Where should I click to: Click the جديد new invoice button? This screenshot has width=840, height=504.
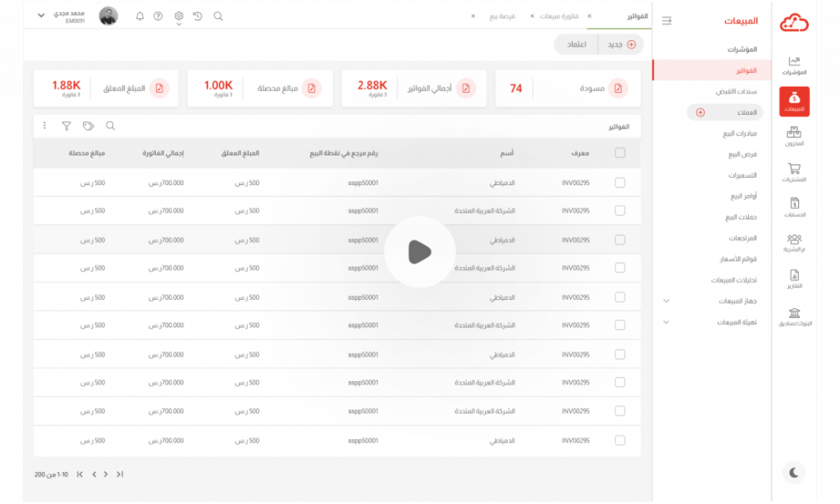tap(621, 44)
